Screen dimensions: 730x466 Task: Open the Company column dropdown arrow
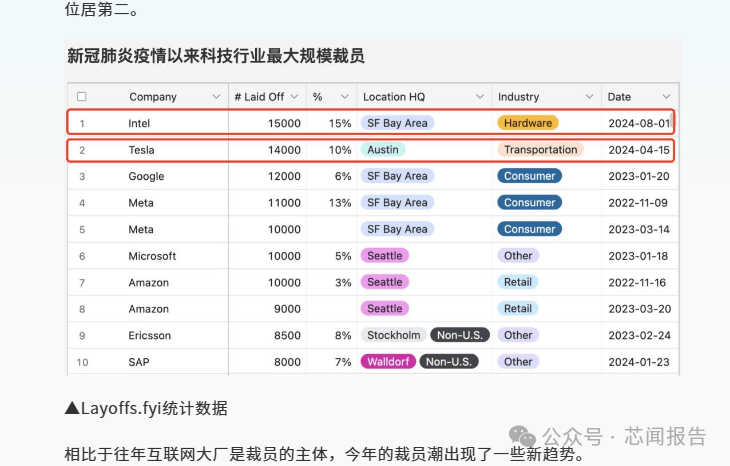pyautogui.click(x=216, y=97)
